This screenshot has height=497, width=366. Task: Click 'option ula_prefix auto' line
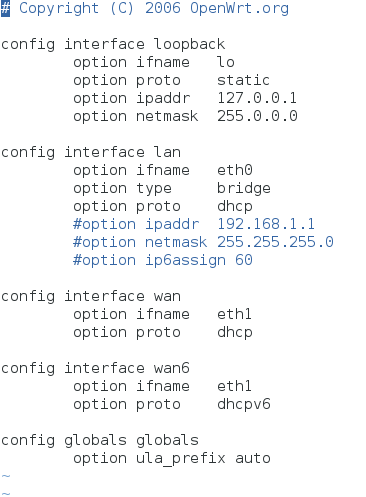pyautogui.click(x=172, y=459)
